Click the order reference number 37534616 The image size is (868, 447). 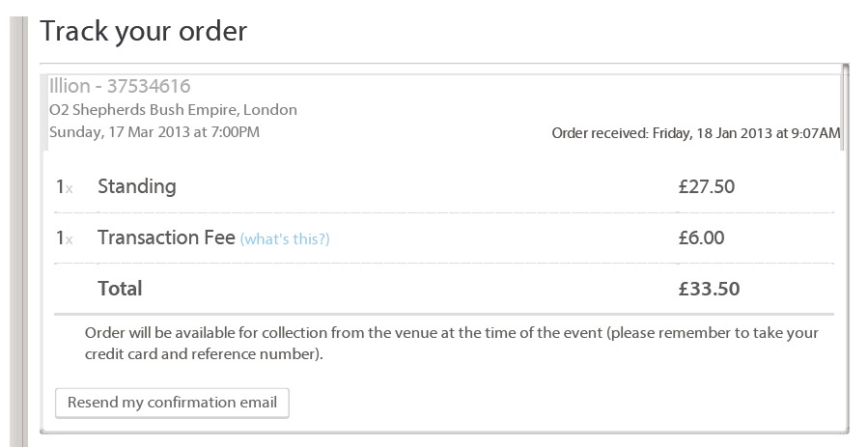(148, 87)
